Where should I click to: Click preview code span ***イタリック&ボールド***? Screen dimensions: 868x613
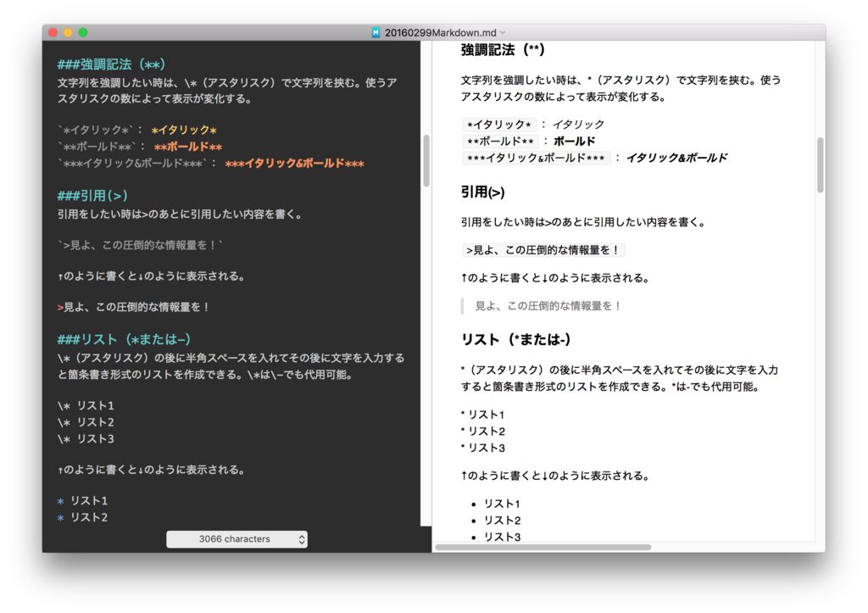[536, 158]
